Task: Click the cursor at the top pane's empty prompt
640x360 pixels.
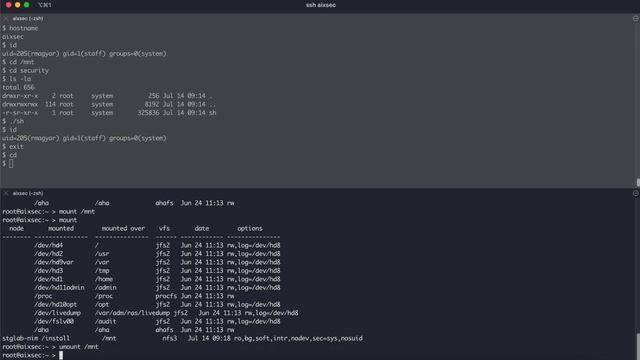Action: [x=11, y=164]
